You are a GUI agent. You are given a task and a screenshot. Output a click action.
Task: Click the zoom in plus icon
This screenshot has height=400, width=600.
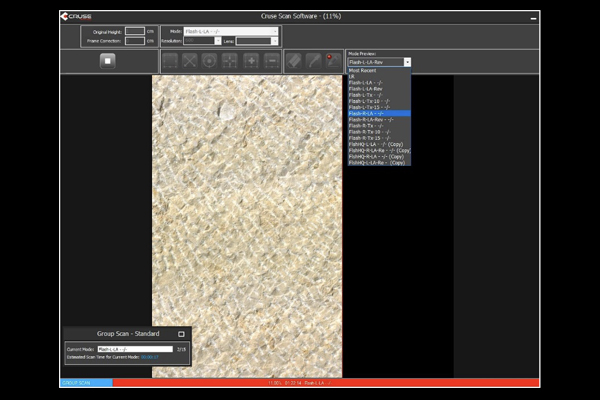click(x=251, y=61)
